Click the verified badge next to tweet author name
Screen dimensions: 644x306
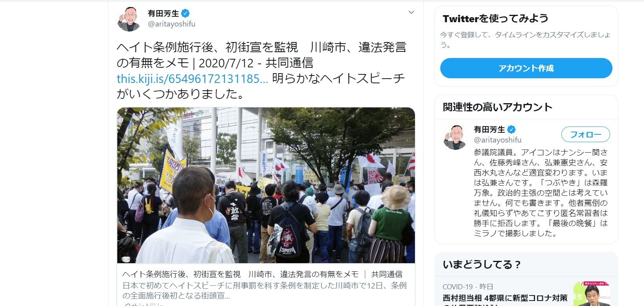[x=185, y=13]
